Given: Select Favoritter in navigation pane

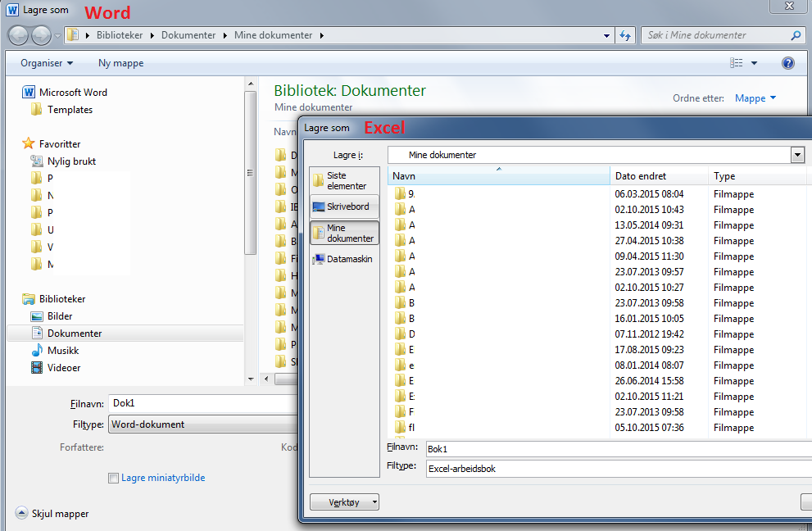Looking at the screenshot, I should pos(52,144).
